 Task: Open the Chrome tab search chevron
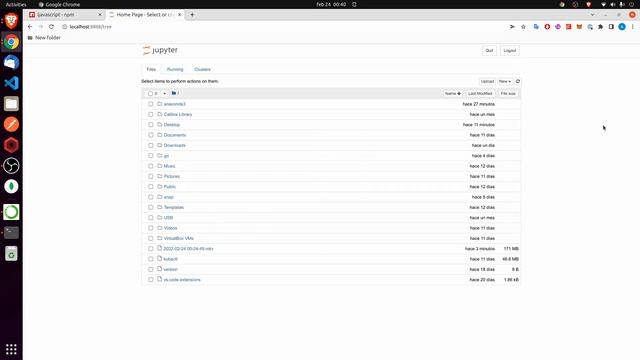[x=593, y=15]
